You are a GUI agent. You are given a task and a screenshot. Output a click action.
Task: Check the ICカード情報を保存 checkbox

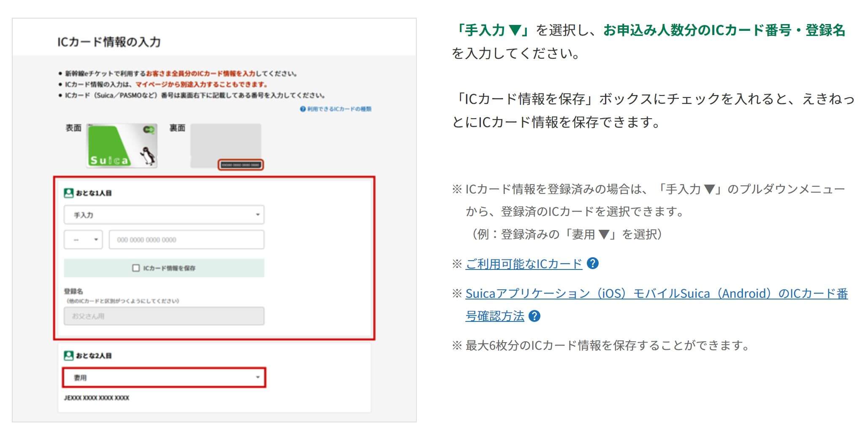[136, 268]
